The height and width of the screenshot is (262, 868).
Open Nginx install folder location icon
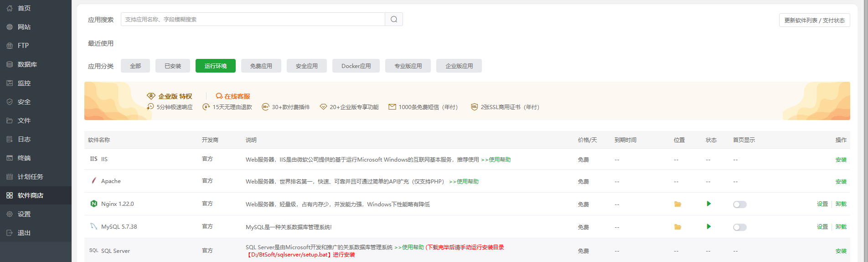pos(678,204)
